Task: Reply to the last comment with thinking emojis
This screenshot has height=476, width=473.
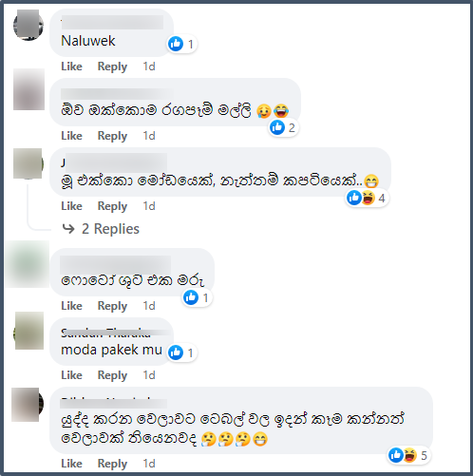Action: (112, 464)
